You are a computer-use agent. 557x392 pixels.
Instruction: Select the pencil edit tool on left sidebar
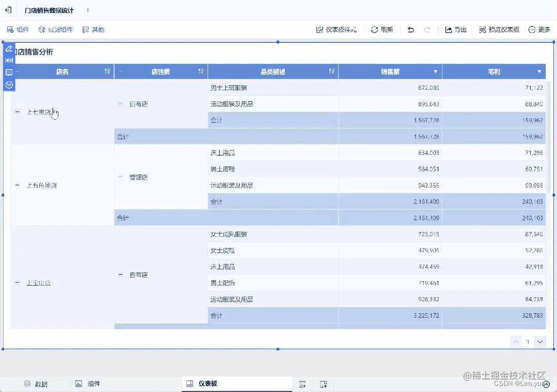tap(9, 48)
